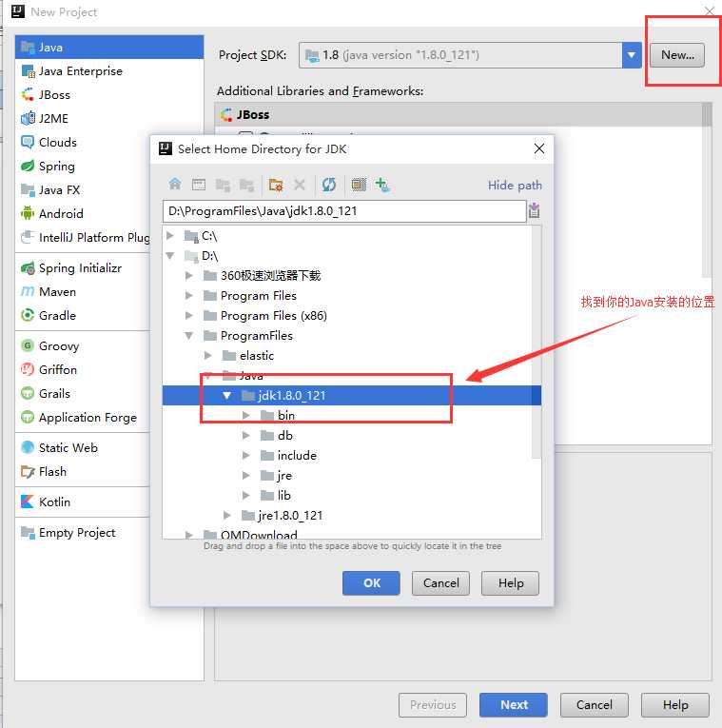Click the Flash icon
Screen dimensions: 722x728
point(28,472)
